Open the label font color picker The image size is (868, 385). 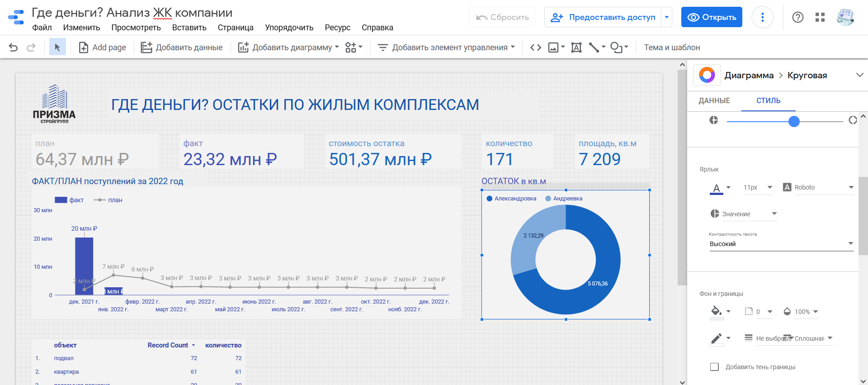(x=720, y=188)
